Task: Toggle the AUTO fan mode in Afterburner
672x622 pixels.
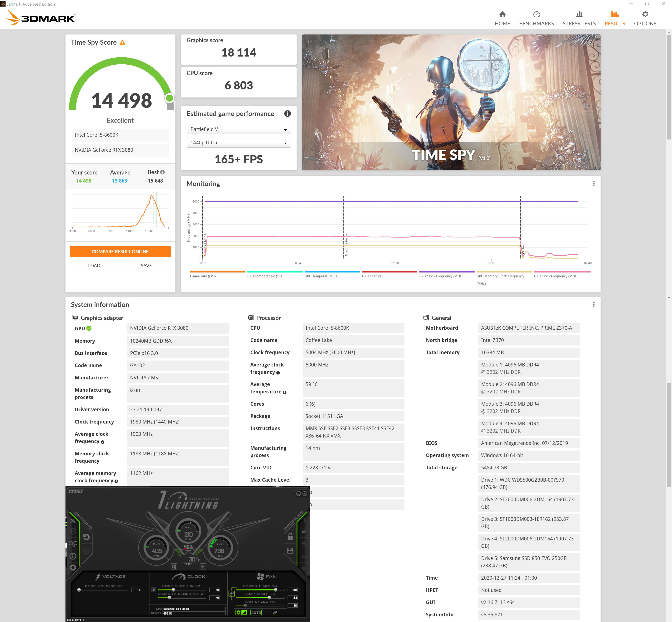Action: coord(256,613)
